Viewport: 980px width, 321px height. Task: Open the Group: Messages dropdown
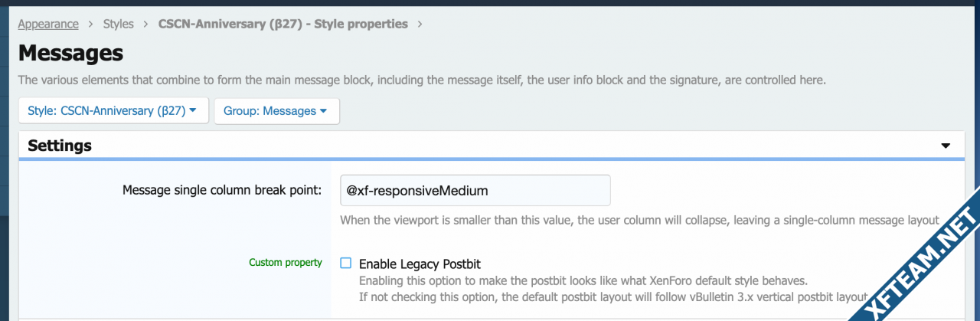[x=276, y=110]
